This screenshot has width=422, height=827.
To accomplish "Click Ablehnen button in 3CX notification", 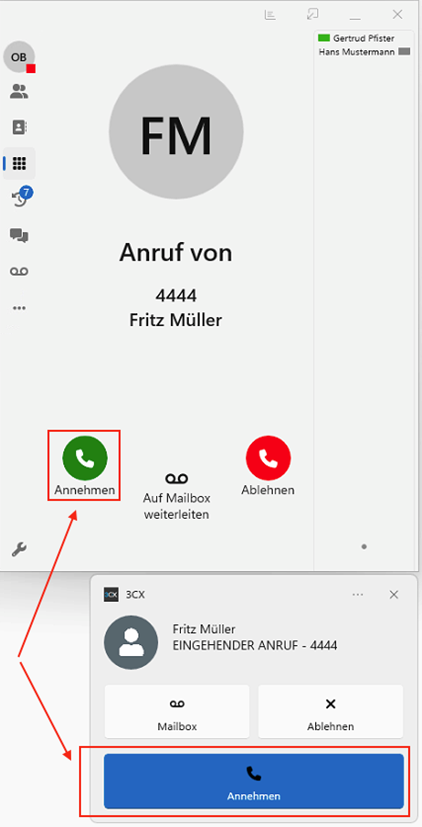I will coord(331,711).
